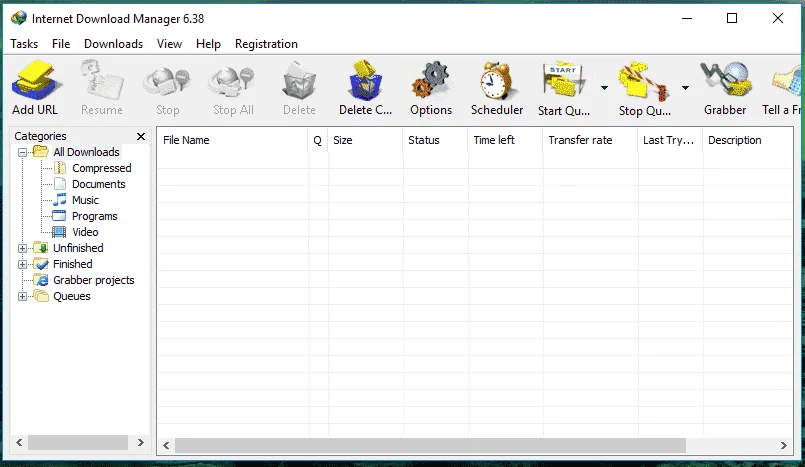The image size is (805, 467).
Task: Open the Registration menu
Action: point(266,44)
